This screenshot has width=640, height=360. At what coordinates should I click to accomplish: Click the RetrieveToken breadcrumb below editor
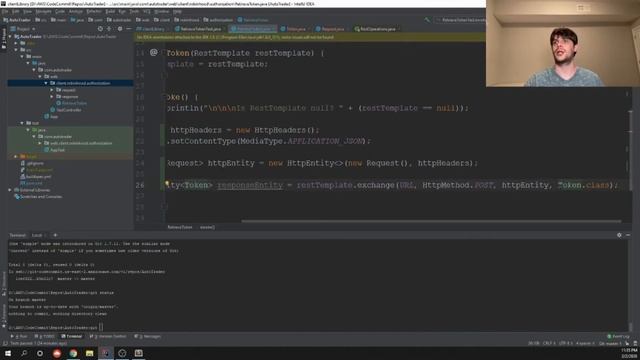point(180,227)
